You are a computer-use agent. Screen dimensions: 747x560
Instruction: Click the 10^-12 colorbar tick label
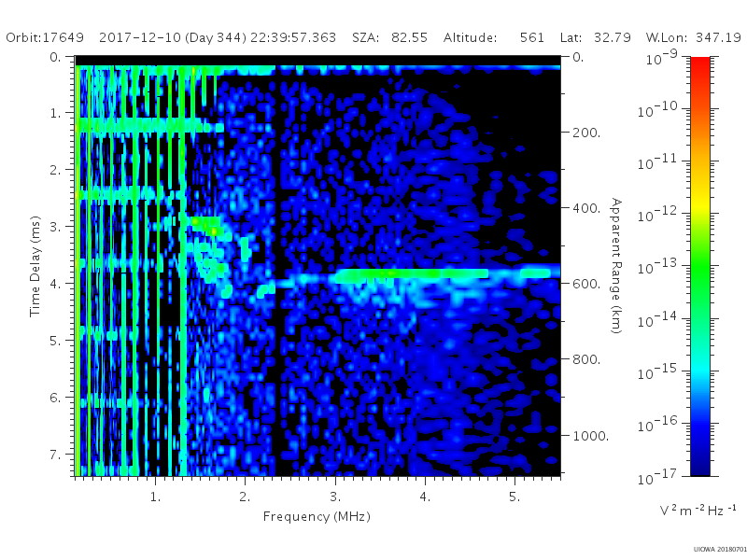coord(657,214)
